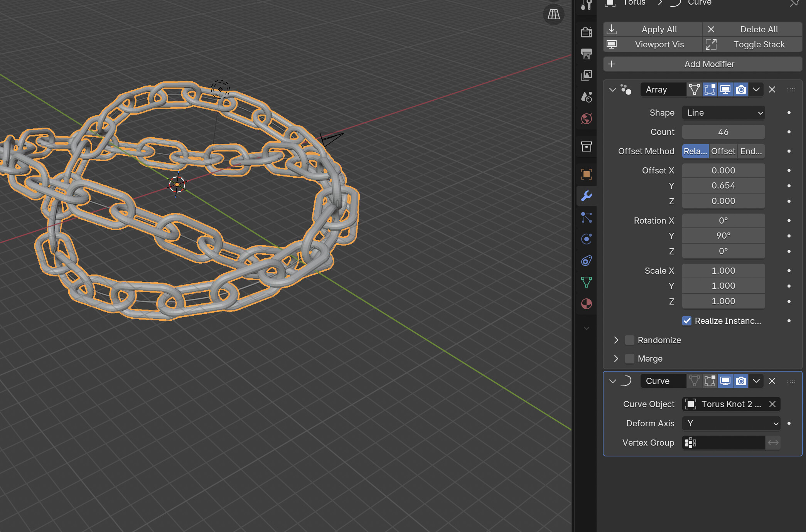Collapse the Curve modifier panel
Viewport: 806px width, 532px height.
612,381
